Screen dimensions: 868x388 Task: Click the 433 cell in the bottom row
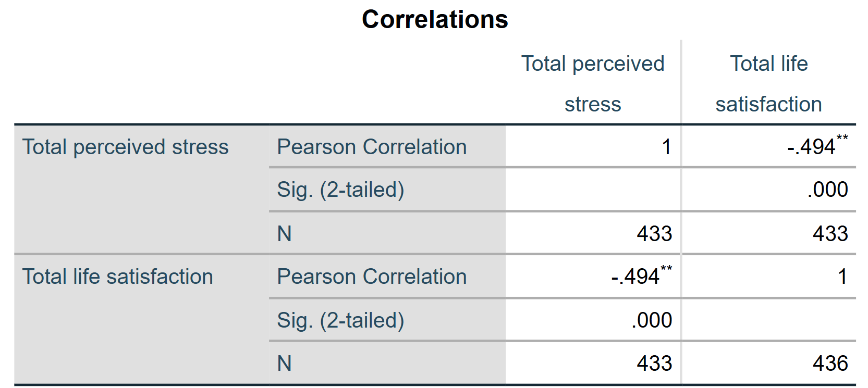pos(654,364)
